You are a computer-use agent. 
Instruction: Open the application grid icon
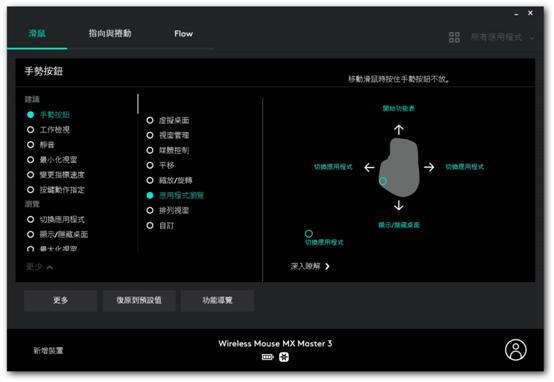pos(454,37)
